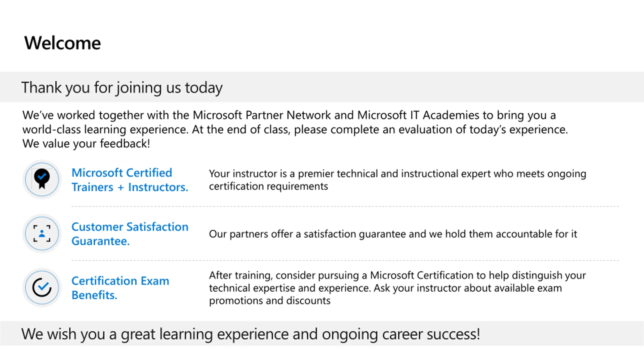Image resolution: width=644 pixels, height=362 pixels.
Task: Click the partners satisfaction guarantee description
Action: click(393, 234)
